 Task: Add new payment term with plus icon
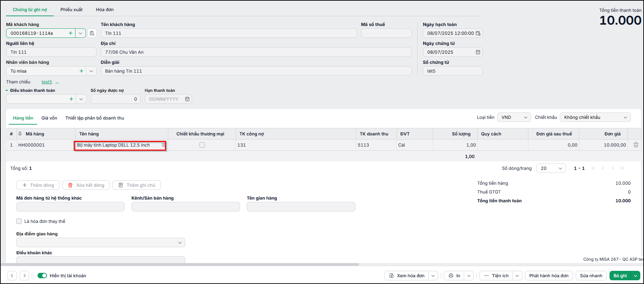point(71,99)
